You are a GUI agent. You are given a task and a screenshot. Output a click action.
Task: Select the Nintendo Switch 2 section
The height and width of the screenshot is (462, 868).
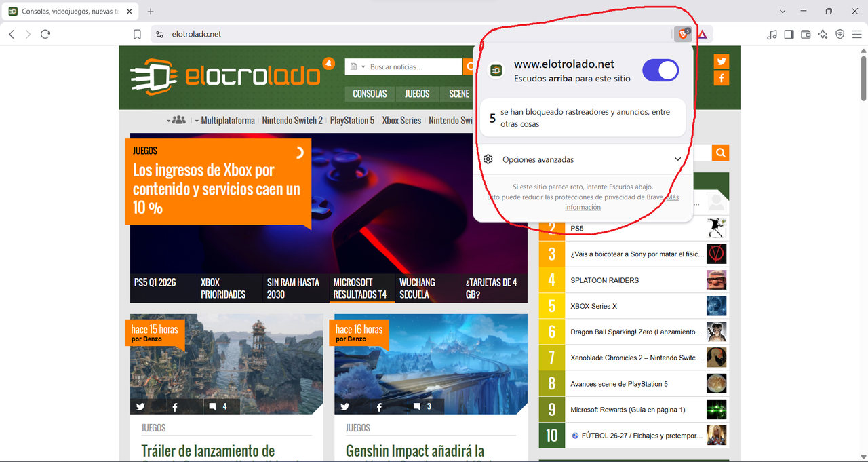(x=292, y=121)
